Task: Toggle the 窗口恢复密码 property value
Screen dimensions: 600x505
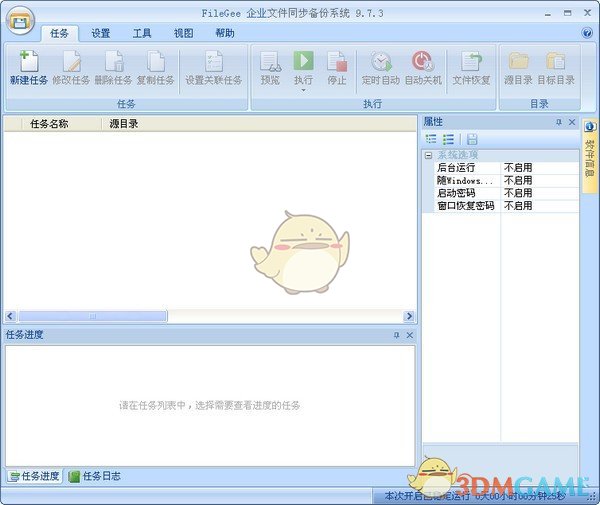Action: 538,206
